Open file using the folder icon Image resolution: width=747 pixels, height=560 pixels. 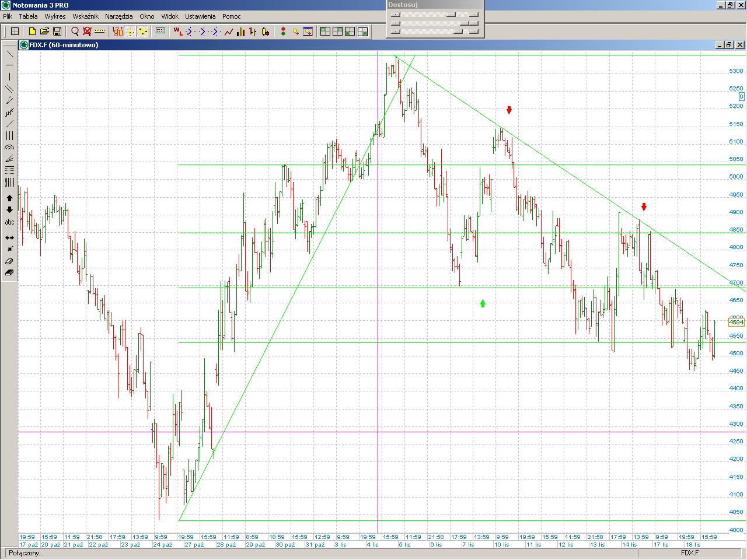(x=44, y=32)
